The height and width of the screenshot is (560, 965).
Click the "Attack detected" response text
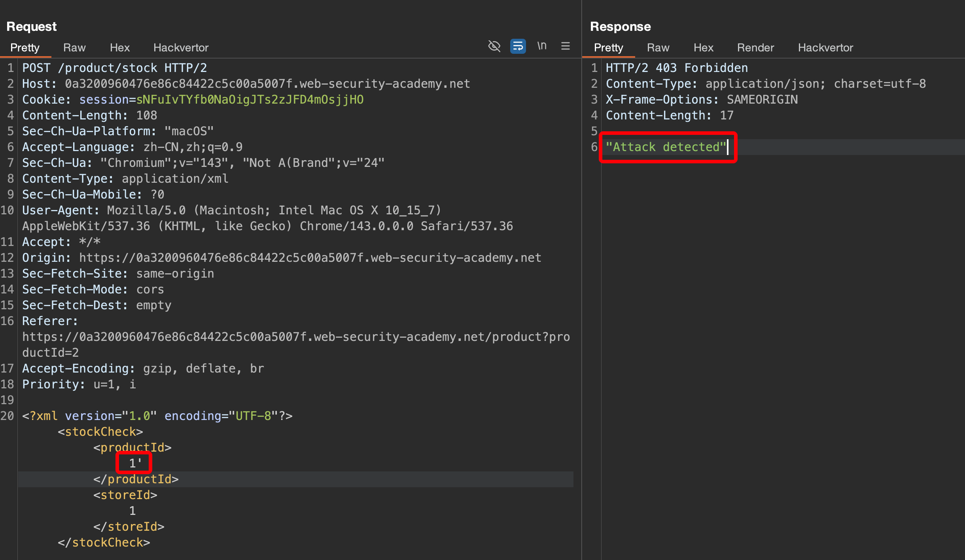[x=666, y=147]
